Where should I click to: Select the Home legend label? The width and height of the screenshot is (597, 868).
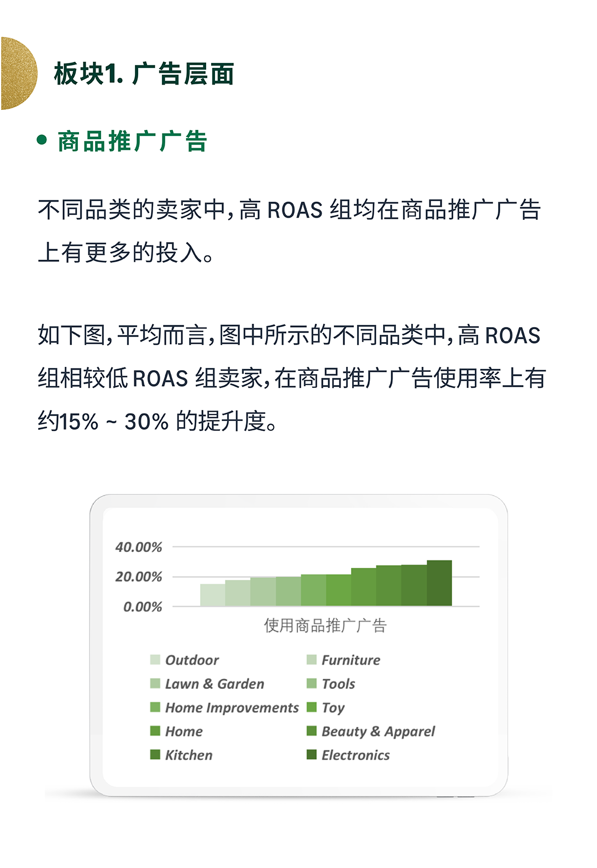[x=184, y=732]
